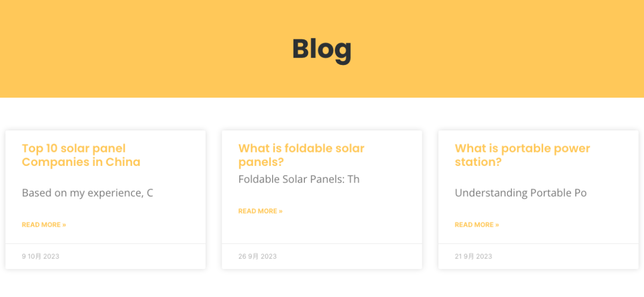Click the excerpt 'Foldable Solar Panels: Th'
Image resolution: width=644 pixels, height=297 pixels.
299,179
